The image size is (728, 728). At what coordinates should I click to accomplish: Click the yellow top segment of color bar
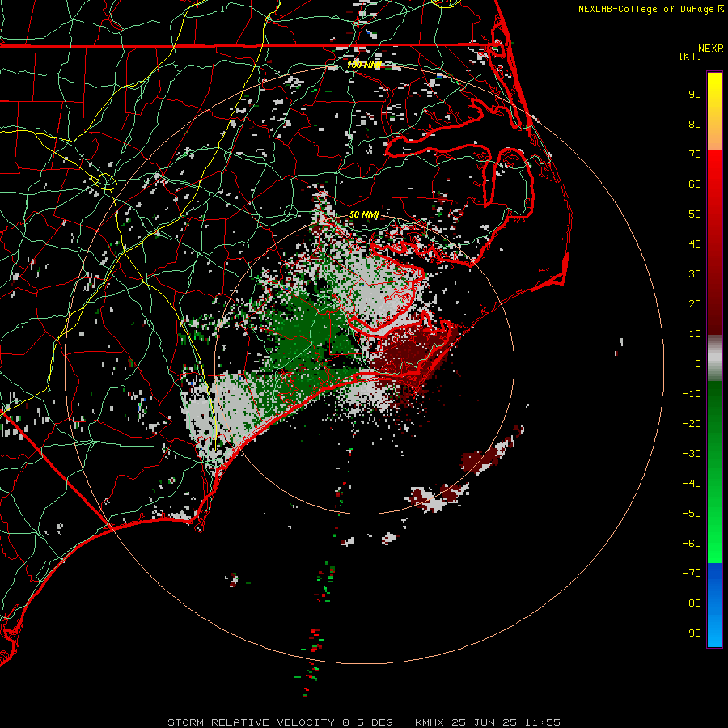pyautogui.click(x=714, y=112)
